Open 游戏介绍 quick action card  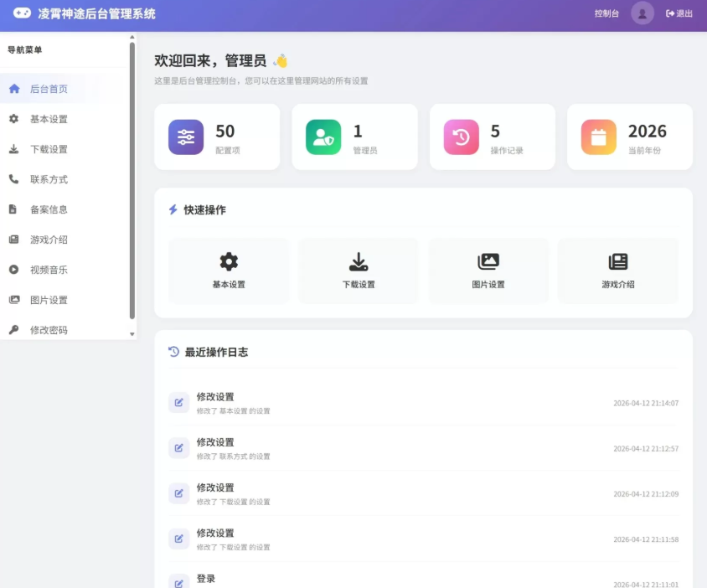[x=617, y=270]
